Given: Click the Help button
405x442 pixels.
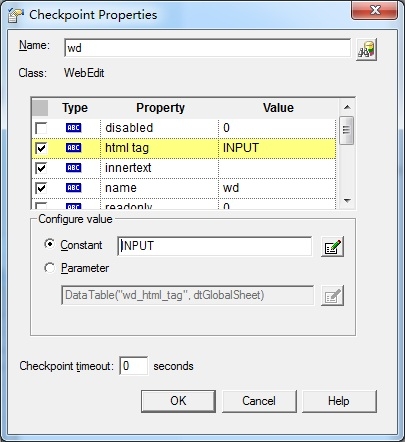Looking at the screenshot, I should tap(339, 401).
